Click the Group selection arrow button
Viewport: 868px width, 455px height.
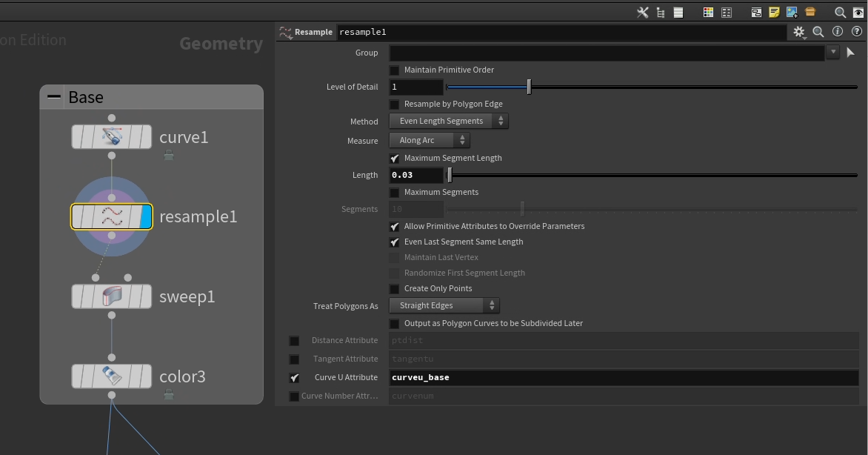(x=850, y=53)
